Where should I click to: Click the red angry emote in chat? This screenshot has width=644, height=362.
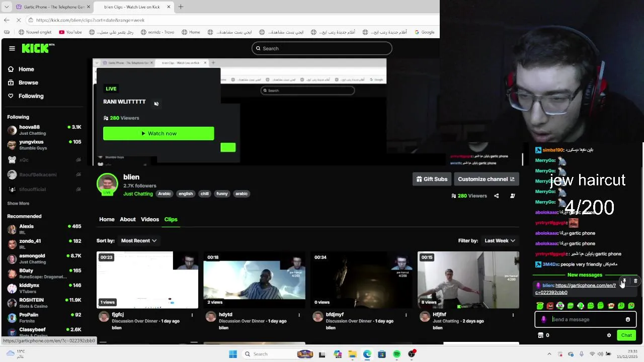tap(550, 306)
